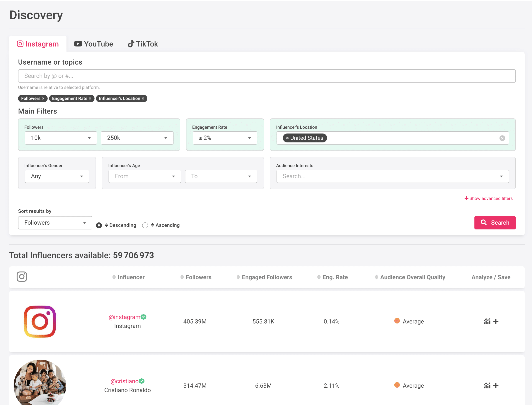Click the Instagram icon in table header
The height and width of the screenshot is (405, 532).
click(x=22, y=277)
